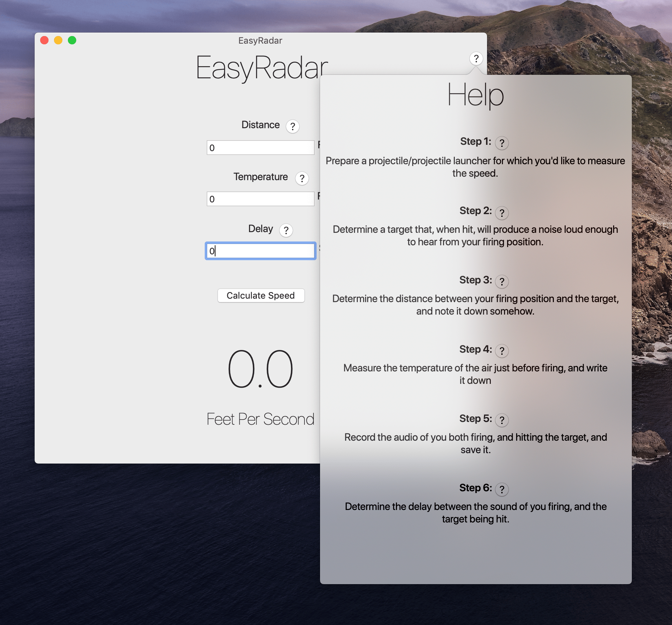Click the Feet Per Second unit label
672x625 pixels.
pos(260,419)
